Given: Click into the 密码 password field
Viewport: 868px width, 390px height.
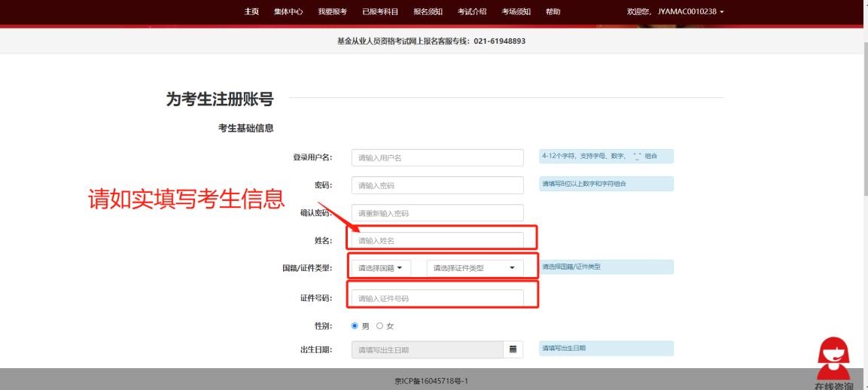Looking at the screenshot, I should [x=437, y=185].
